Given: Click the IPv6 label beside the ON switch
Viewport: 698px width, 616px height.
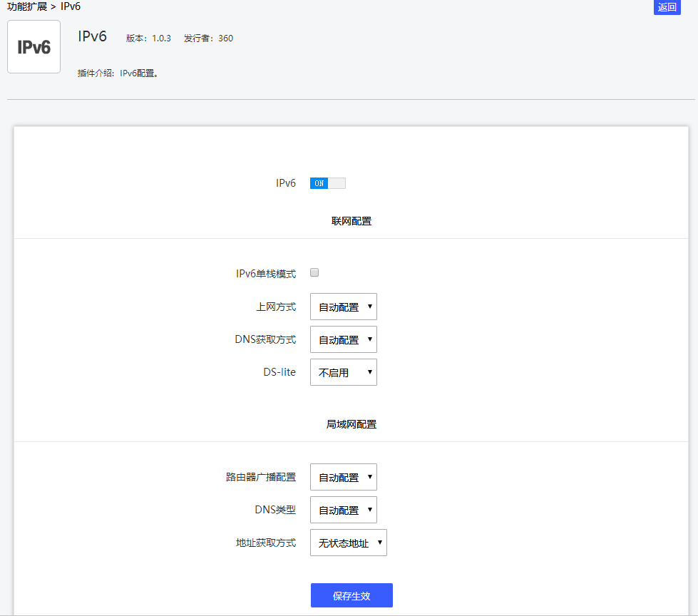Looking at the screenshot, I should point(286,183).
